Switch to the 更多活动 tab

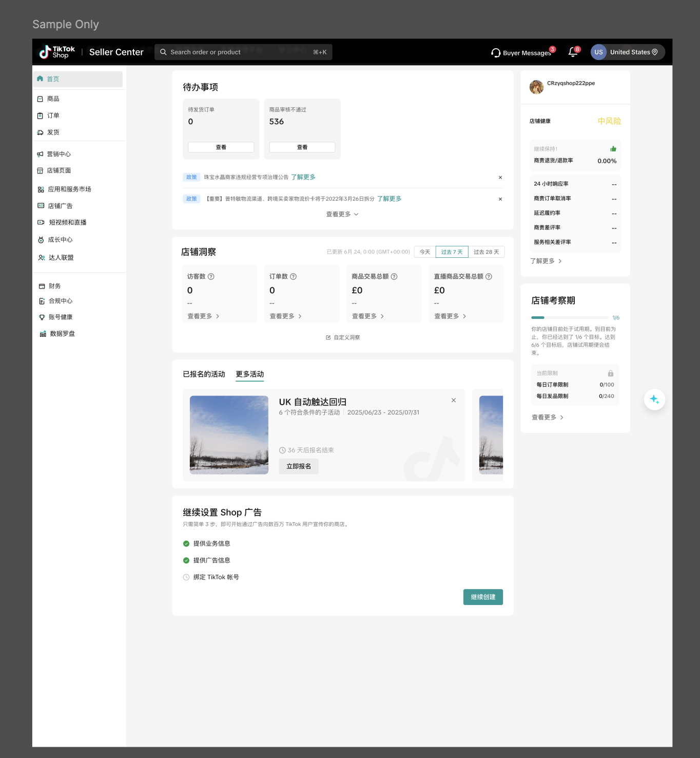pos(250,374)
